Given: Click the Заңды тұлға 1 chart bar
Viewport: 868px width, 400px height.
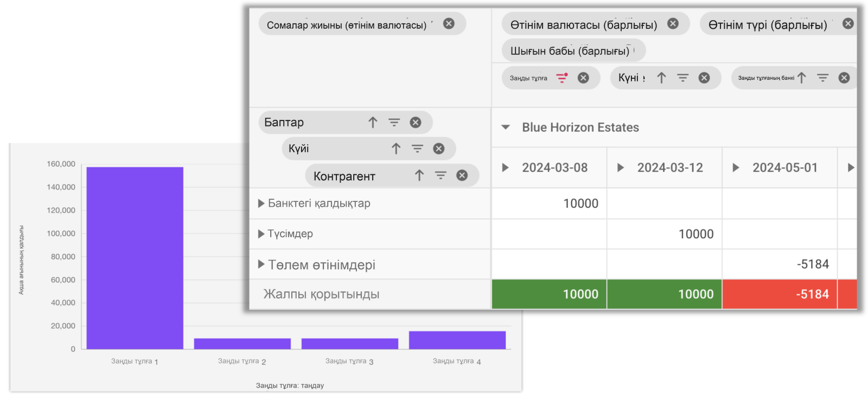Looking at the screenshot, I should click(x=135, y=258).
